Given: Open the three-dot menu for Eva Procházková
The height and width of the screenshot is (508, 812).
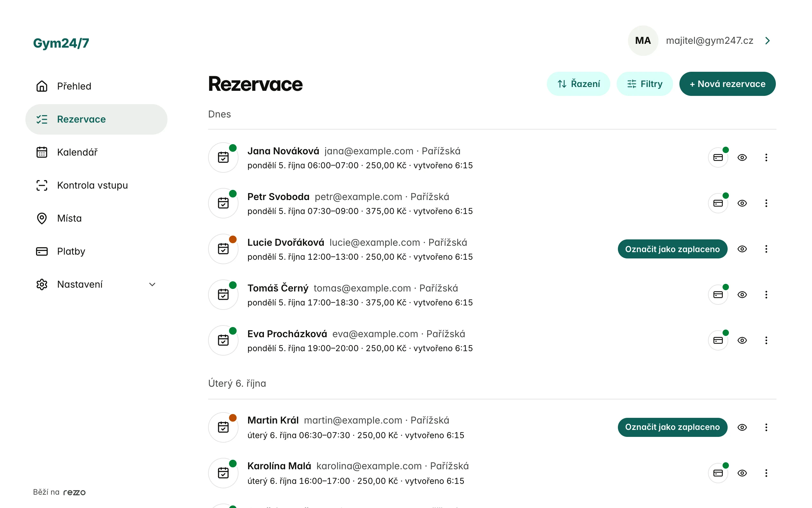Looking at the screenshot, I should tap(766, 340).
